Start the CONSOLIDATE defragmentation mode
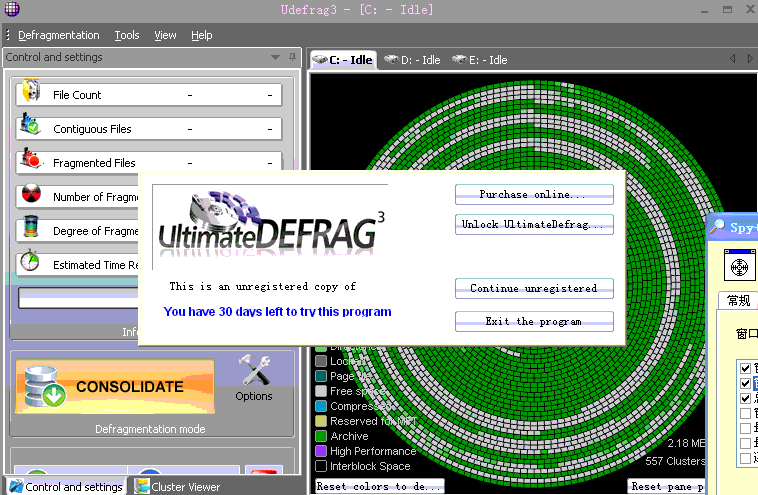This screenshot has width=758, height=495. tap(115, 386)
